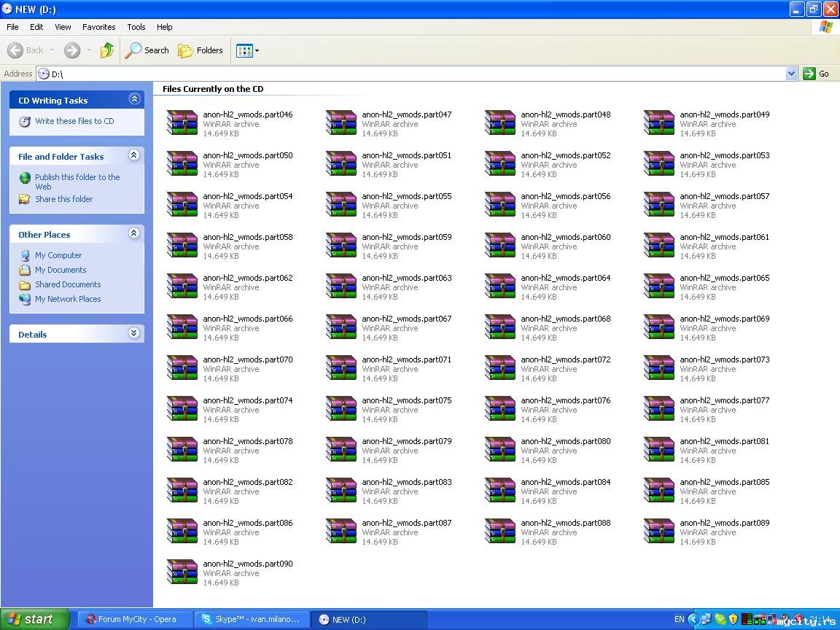Switch to the Skype taskbar button
This screenshot has height=630, width=840.
252,619
